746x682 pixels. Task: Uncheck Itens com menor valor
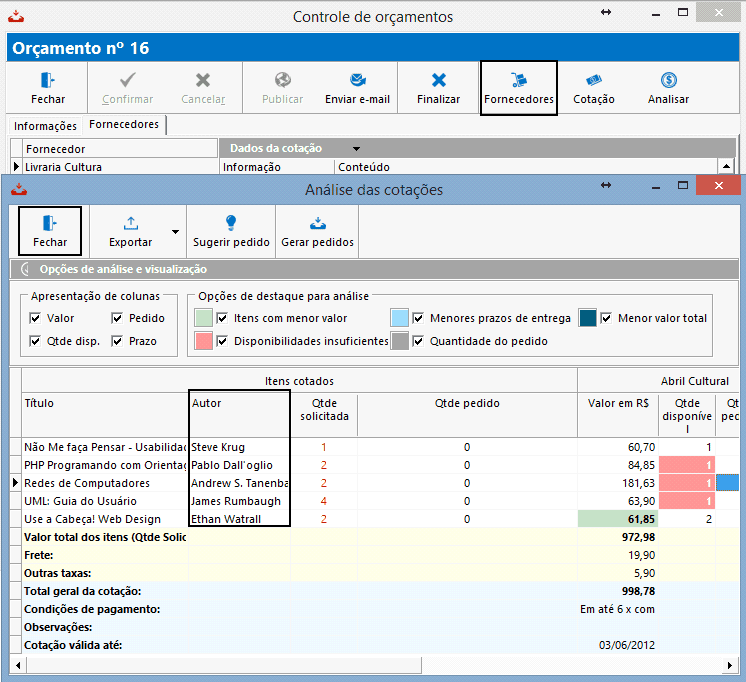[222, 318]
